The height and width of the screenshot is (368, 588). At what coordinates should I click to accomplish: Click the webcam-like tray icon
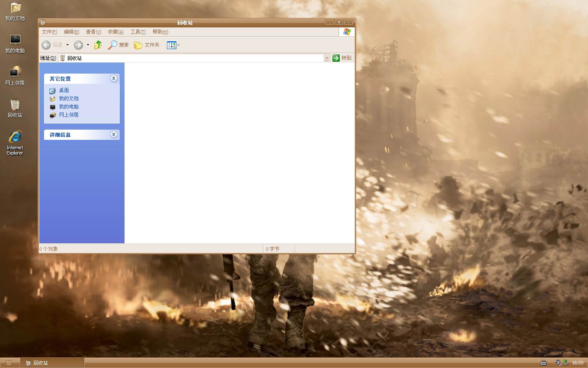[558, 363]
